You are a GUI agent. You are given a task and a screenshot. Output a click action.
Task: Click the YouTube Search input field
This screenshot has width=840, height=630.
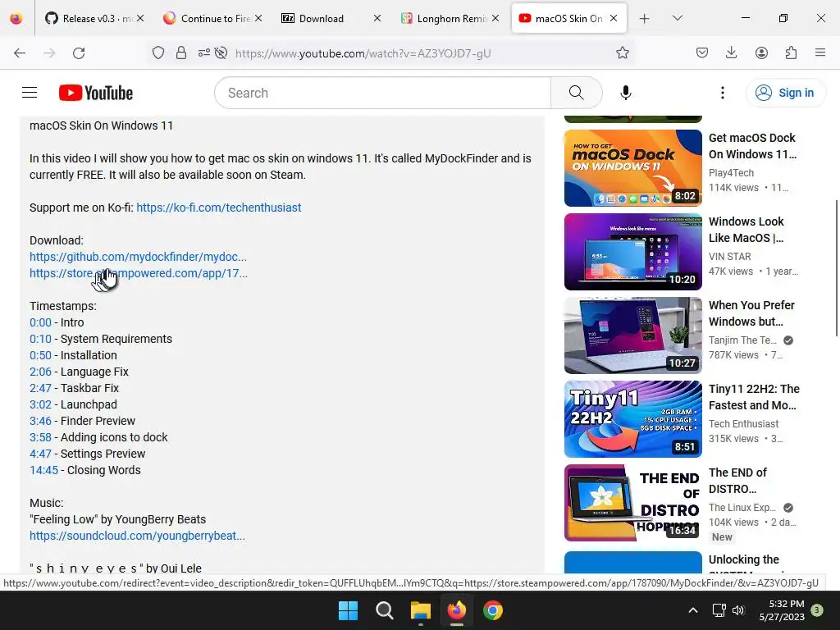click(383, 93)
